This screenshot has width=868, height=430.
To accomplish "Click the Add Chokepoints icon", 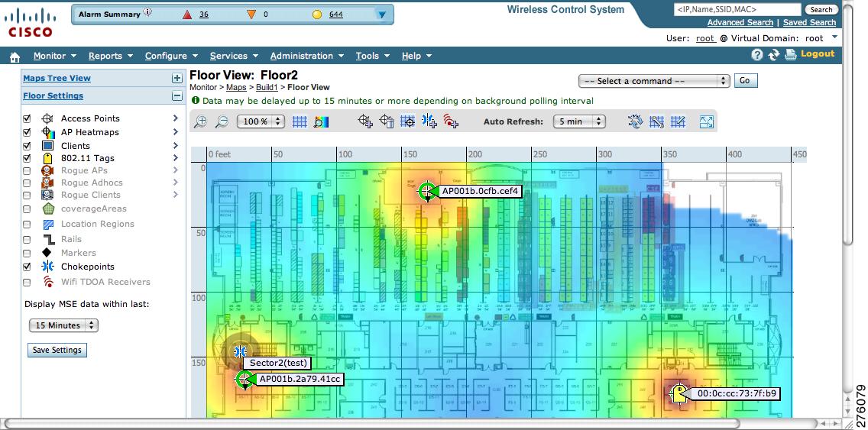I will click(429, 121).
